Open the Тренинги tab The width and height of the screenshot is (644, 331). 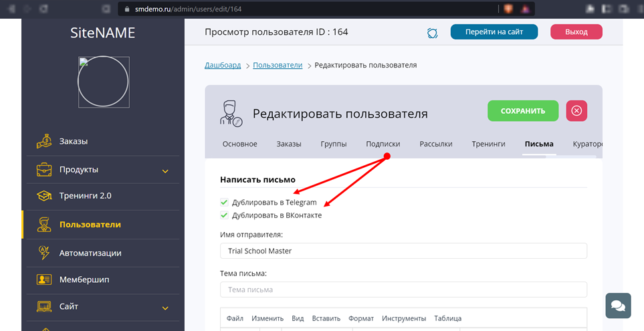488,144
